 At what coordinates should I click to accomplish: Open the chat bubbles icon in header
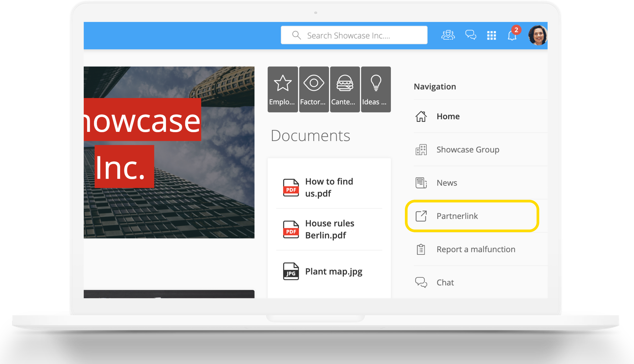pos(471,35)
